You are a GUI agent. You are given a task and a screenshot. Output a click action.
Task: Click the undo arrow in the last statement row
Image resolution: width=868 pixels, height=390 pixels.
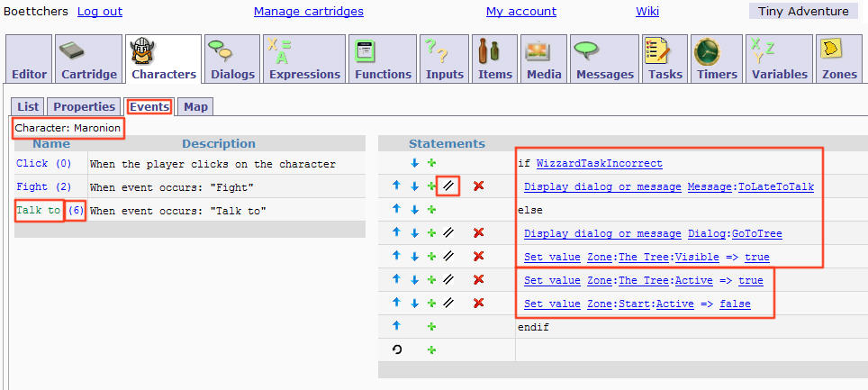[x=397, y=350]
